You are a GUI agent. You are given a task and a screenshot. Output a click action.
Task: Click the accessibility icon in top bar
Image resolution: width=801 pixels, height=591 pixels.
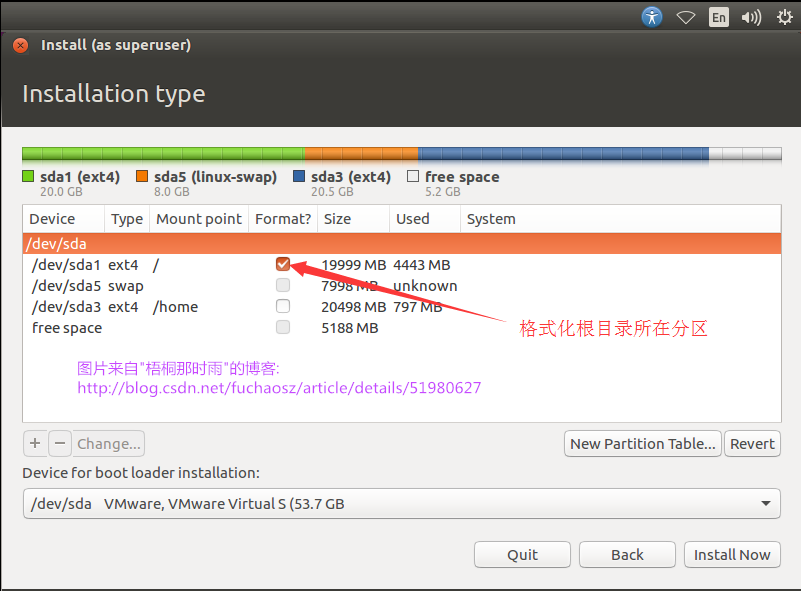pos(652,17)
